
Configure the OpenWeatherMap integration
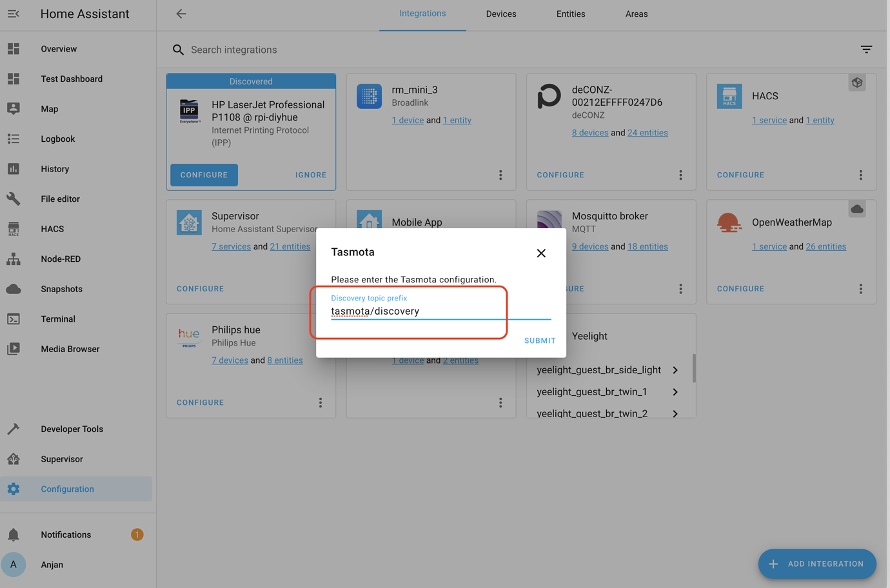740,289
